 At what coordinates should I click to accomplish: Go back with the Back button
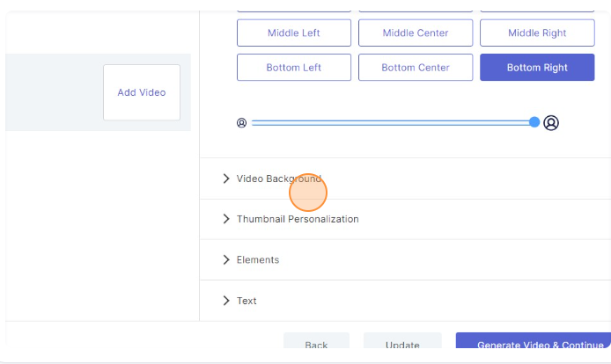[x=316, y=345]
